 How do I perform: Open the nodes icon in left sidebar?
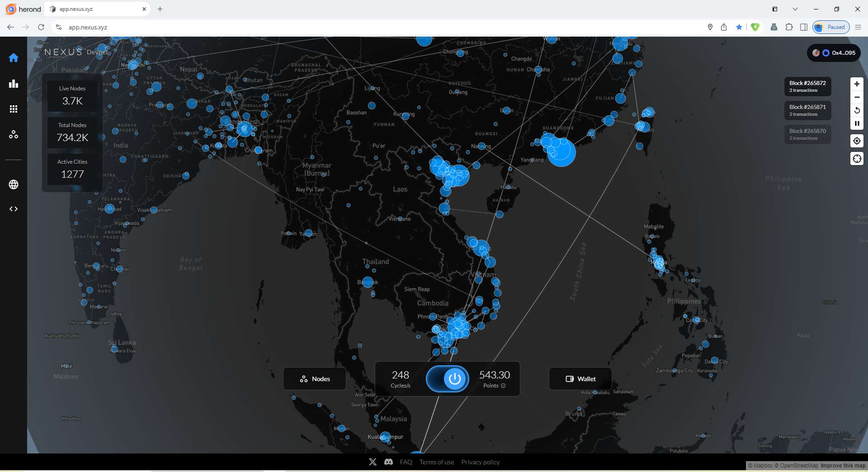14,134
